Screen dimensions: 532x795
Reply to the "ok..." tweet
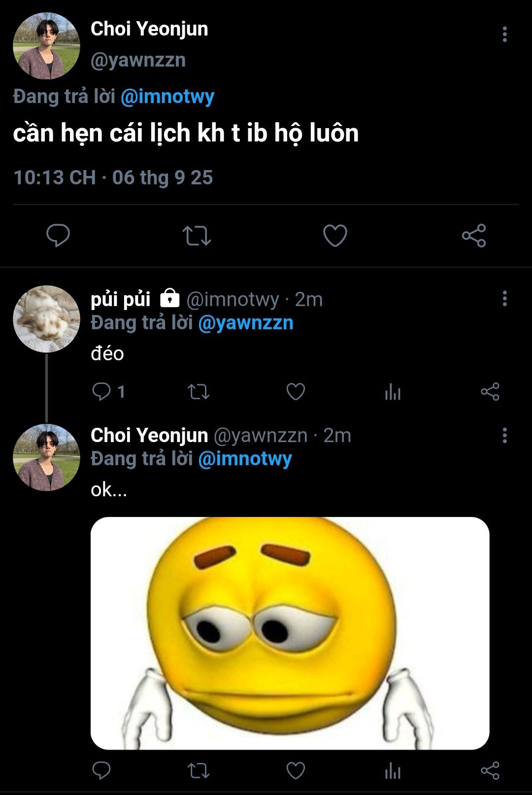pyautogui.click(x=101, y=770)
